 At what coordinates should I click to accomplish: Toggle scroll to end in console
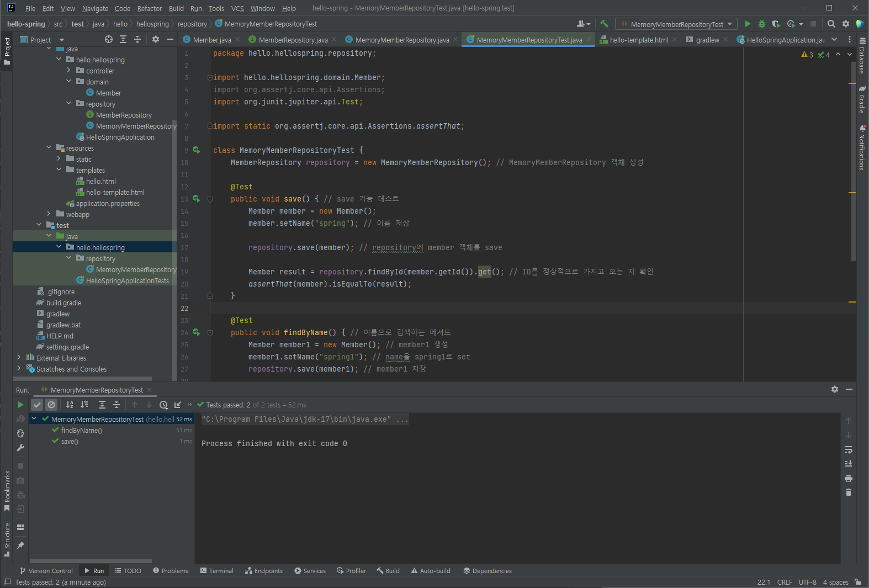coord(849,464)
